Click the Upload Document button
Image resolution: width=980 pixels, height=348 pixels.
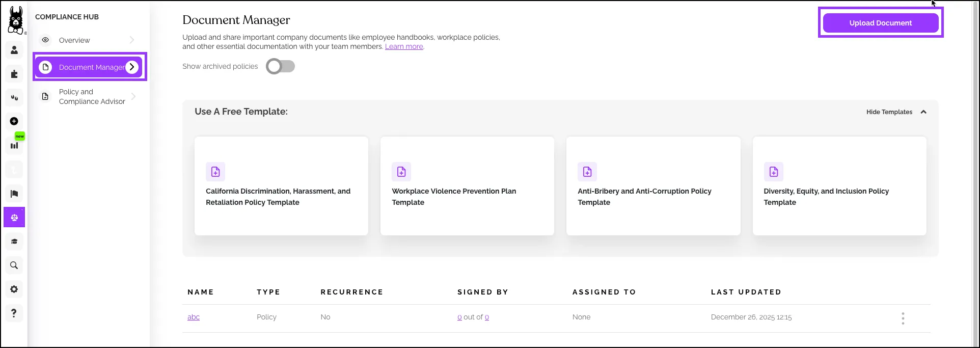(x=880, y=23)
